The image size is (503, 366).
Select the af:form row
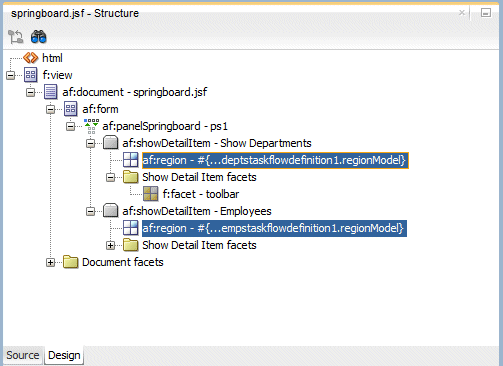click(x=100, y=109)
